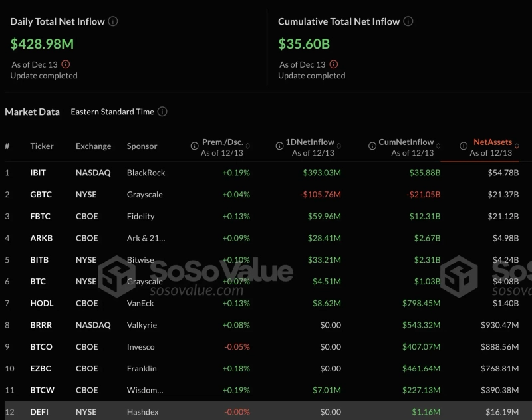This screenshot has width=532, height=420.
Task: Open the info icon beside Cumulative Total Net Inflow
Action: [x=407, y=21]
